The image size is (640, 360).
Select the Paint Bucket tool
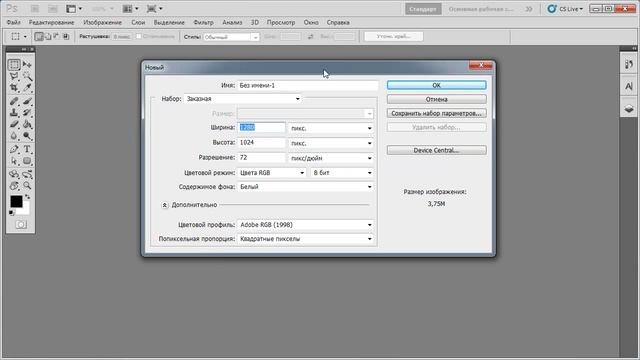coord(27,124)
